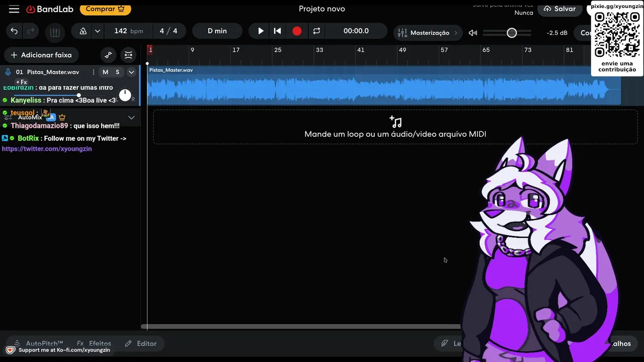
Task: Select the Pistas_Master.wav audio clip waveform
Action: (x=384, y=86)
